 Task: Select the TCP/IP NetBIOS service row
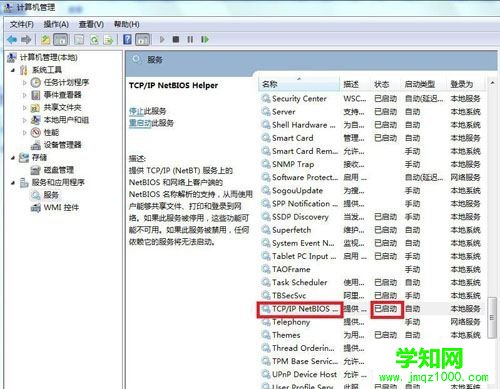371,309
